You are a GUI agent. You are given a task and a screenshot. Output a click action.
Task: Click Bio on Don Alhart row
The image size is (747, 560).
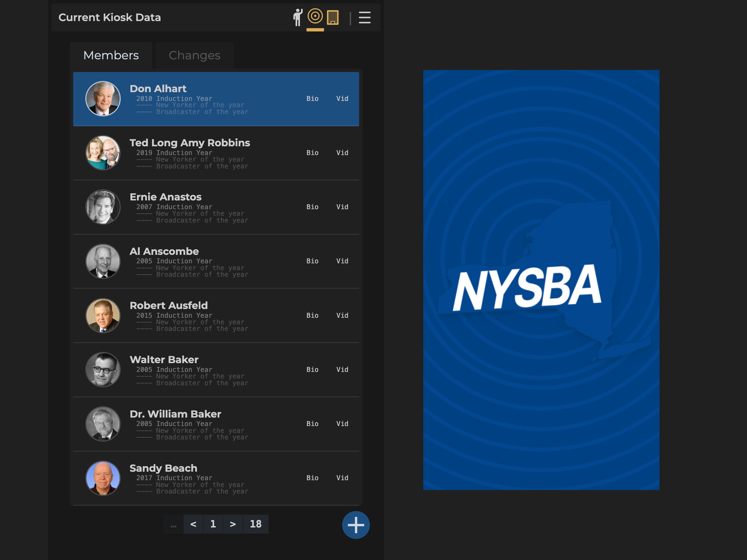point(312,99)
